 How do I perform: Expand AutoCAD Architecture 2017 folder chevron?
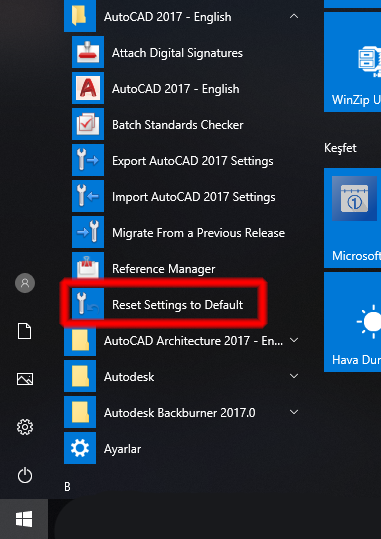294,340
